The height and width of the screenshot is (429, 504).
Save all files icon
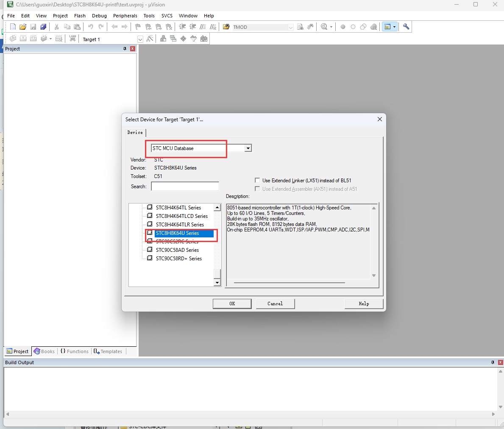pos(43,27)
